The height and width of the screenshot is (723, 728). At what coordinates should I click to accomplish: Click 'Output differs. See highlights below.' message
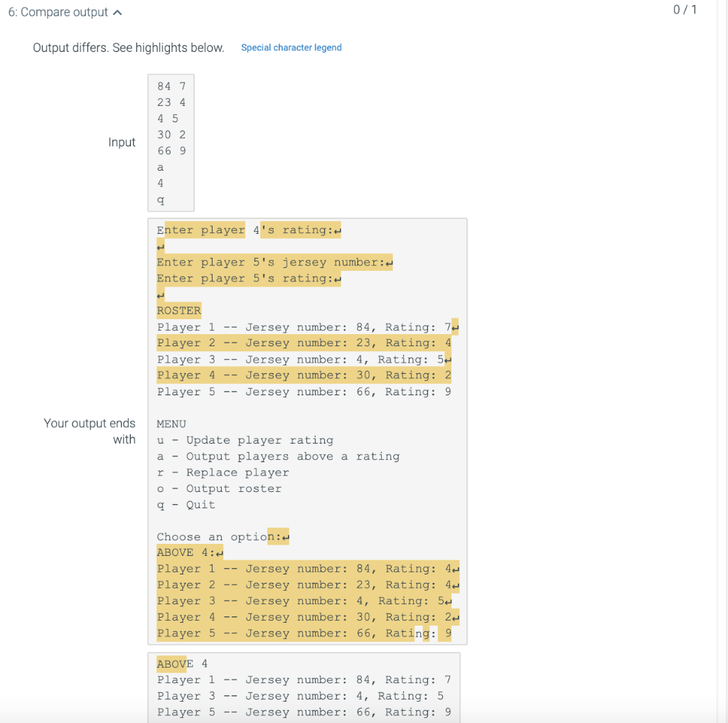[x=129, y=48]
